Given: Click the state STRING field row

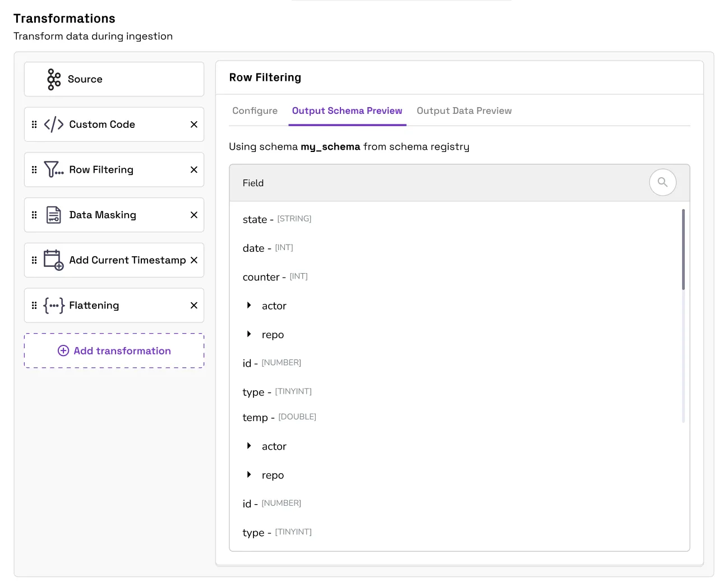Looking at the screenshot, I should (x=277, y=219).
